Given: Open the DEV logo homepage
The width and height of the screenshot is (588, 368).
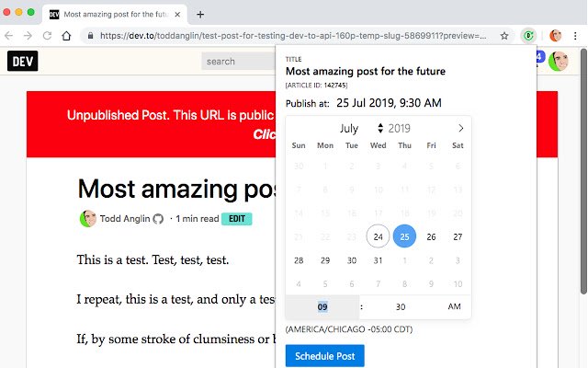Looking at the screenshot, I should coord(22,61).
